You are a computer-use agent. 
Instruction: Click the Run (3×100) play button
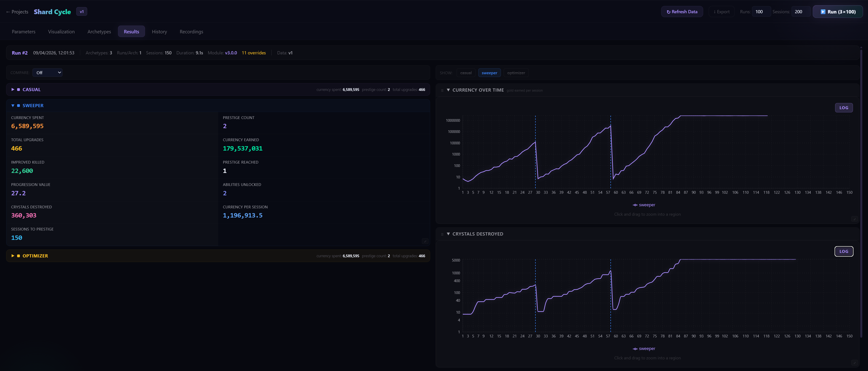838,12
